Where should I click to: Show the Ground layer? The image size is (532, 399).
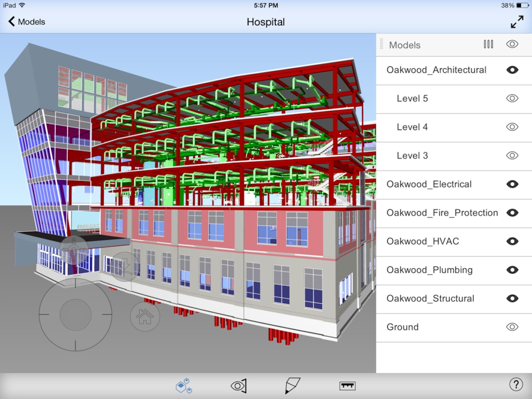pos(512,327)
